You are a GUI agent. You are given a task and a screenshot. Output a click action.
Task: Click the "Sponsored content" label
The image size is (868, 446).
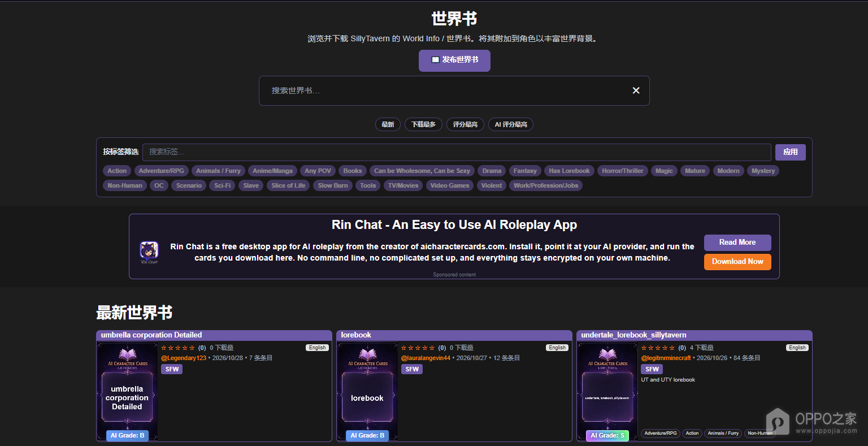pos(454,275)
